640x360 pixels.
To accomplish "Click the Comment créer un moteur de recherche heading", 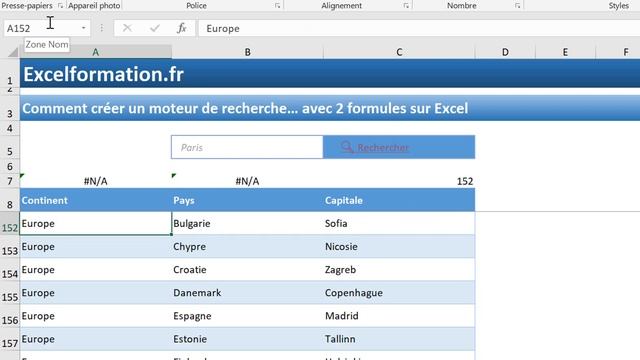I will 245,108.
